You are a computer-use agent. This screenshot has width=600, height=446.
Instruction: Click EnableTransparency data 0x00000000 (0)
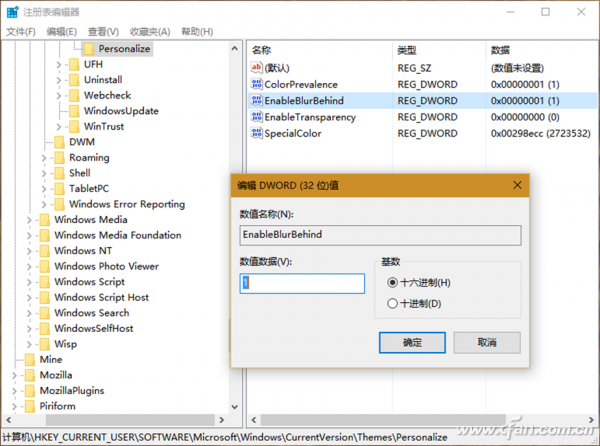coord(525,117)
